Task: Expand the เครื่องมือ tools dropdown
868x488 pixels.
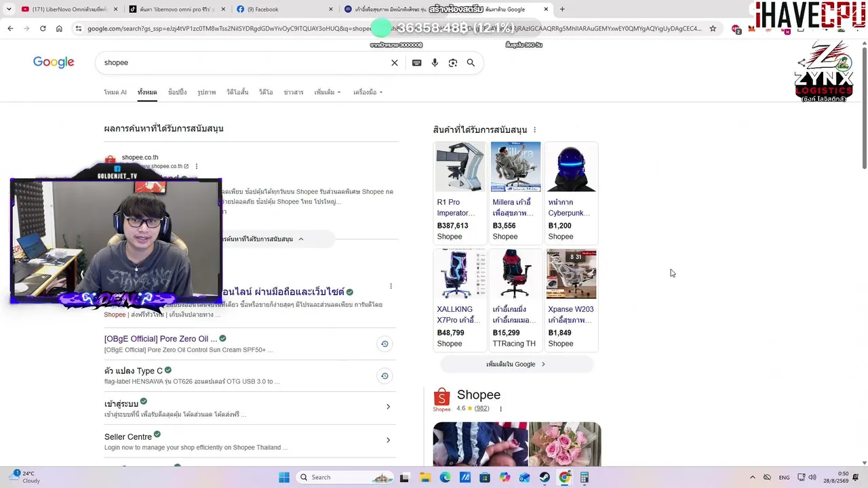Action: (x=368, y=92)
